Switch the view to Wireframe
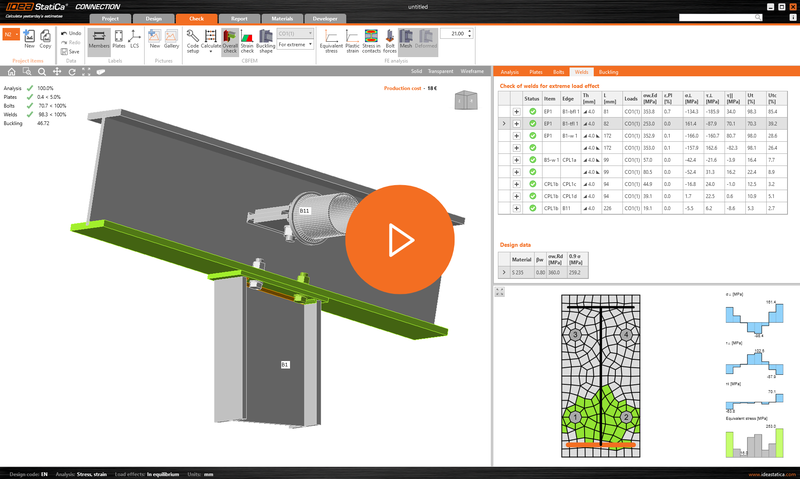Viewport: 800px width, 479px height. pyautogui.click(x=473, y=73)
